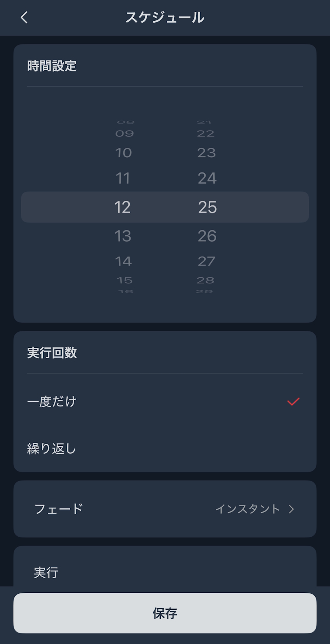The width and height of the screenshot is (330, 644).
Task: Select the 繰り返し (repeat) option
Action: coord(52,448)
